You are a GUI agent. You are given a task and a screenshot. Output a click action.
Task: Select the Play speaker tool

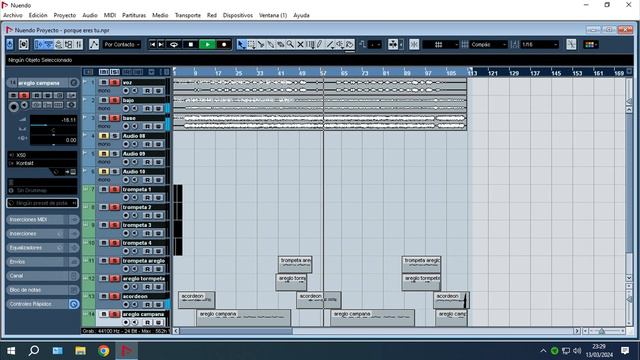pyautogui.click(x=340, y=44)
